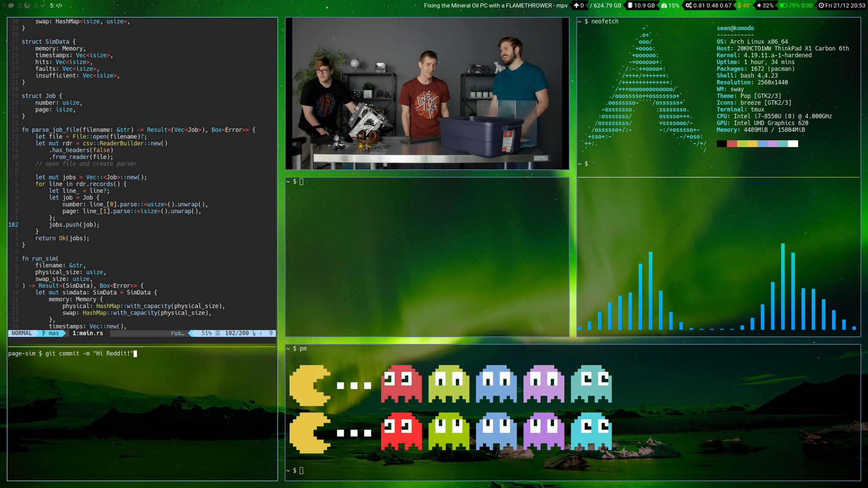Screen dimensions: 868x488
Task: Click the 'pm' command in bottom terminal
Action: click(303, 348)
